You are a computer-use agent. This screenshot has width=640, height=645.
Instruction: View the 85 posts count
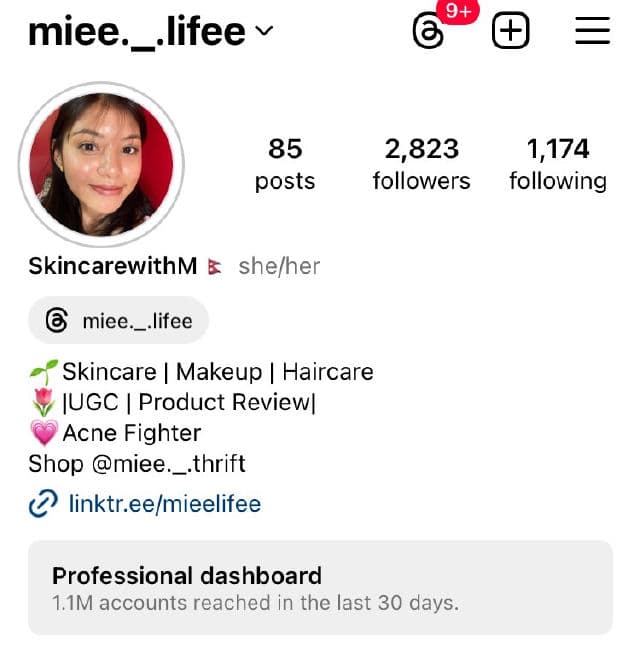[285, 165]
